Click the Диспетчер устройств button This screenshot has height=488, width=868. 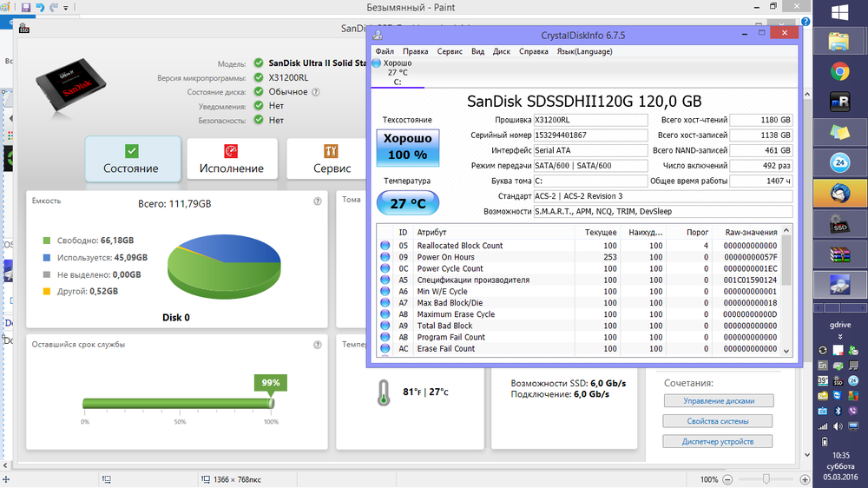click(x=718, y=441)
